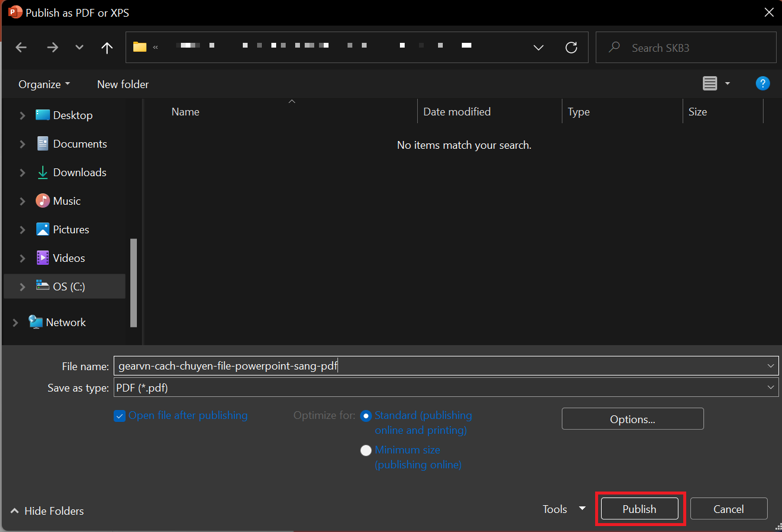Refresh the current folder view
Viewport: 782px width, 532px height.
[571, 48]
